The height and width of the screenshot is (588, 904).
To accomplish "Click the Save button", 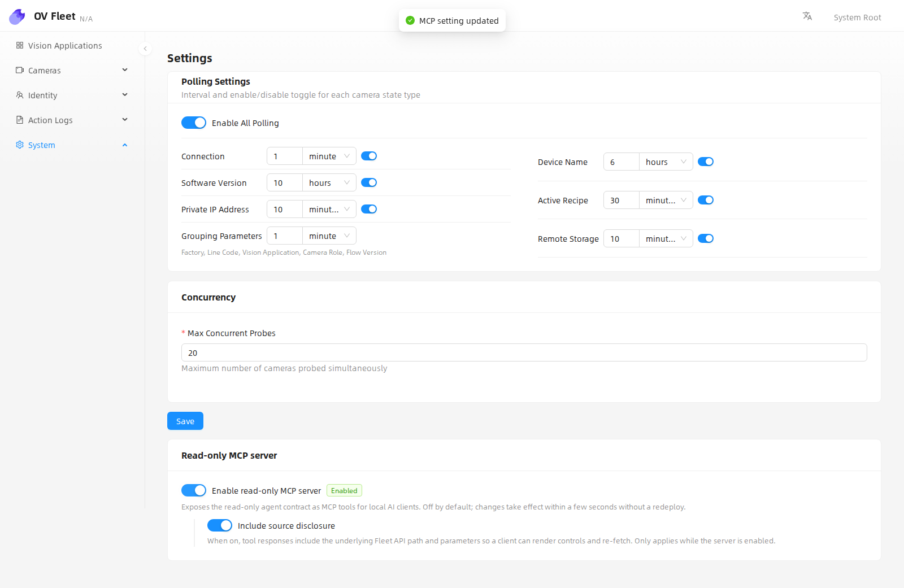I will [185, 421].
